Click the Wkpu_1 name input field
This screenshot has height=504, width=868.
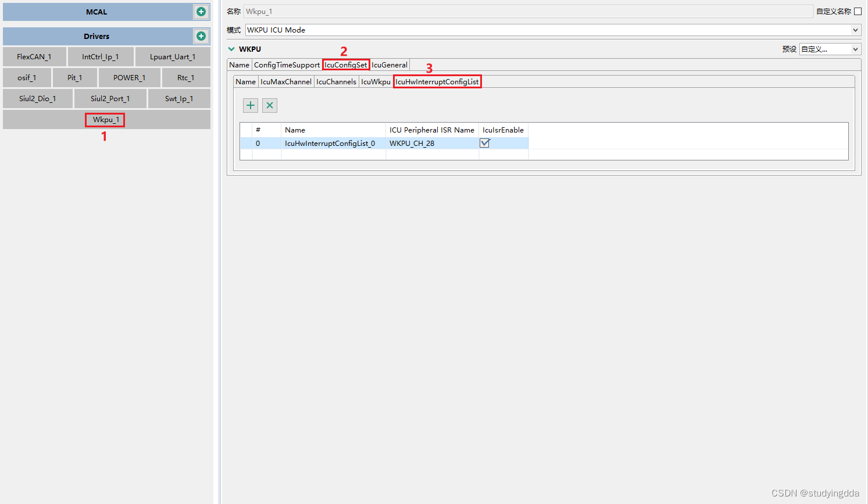(528, 11)
